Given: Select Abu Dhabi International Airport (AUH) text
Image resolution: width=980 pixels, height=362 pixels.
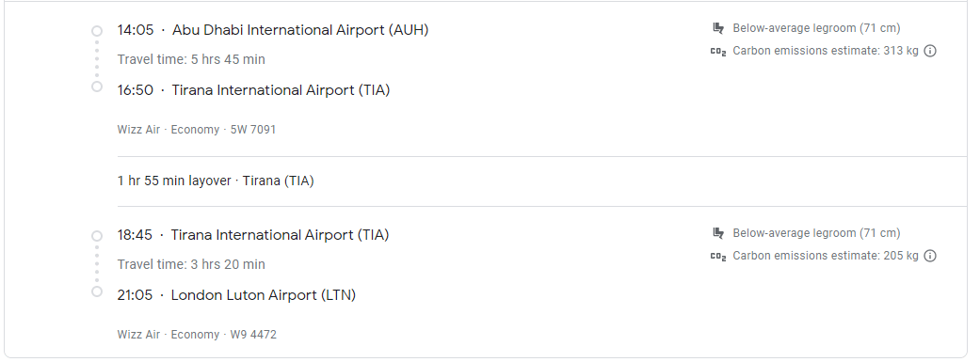Looking at the screenshot, I should [300, 30].
